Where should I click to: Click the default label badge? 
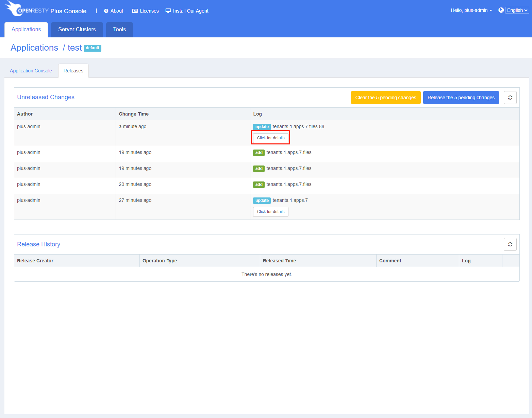(93, 48)
